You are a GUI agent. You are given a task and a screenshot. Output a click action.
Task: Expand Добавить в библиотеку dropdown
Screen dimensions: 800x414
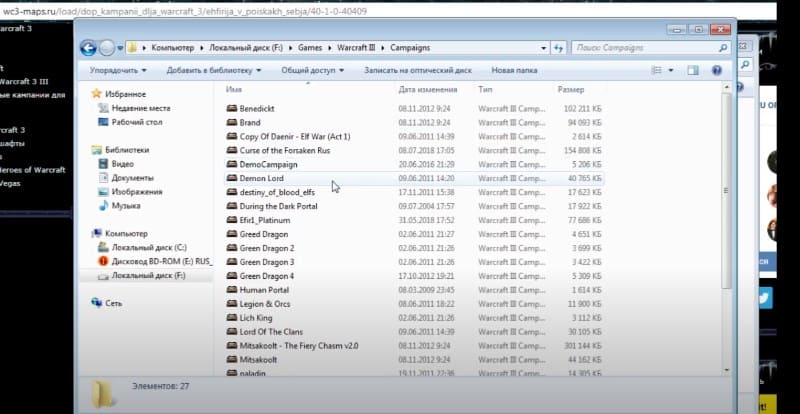click(212, 70)
